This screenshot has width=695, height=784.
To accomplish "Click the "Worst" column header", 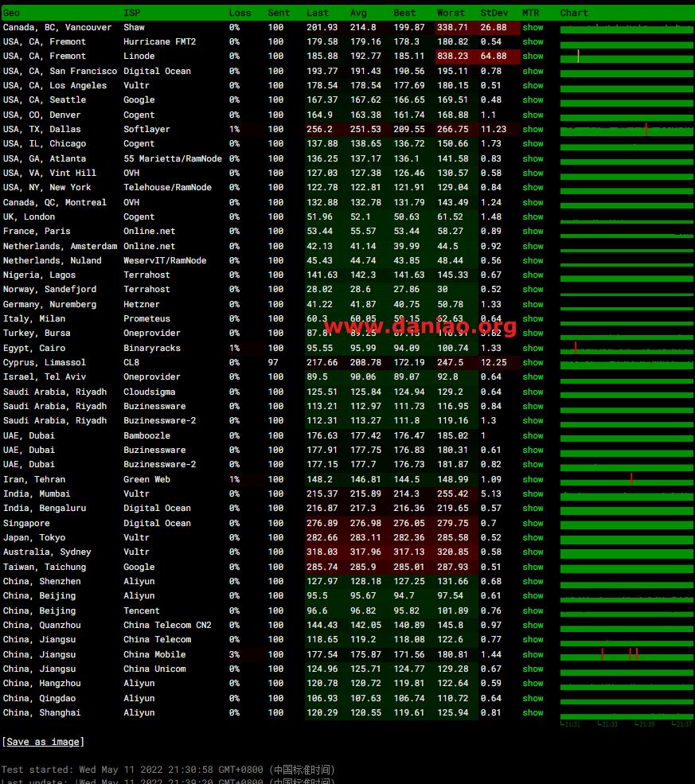I will point(451,13).
